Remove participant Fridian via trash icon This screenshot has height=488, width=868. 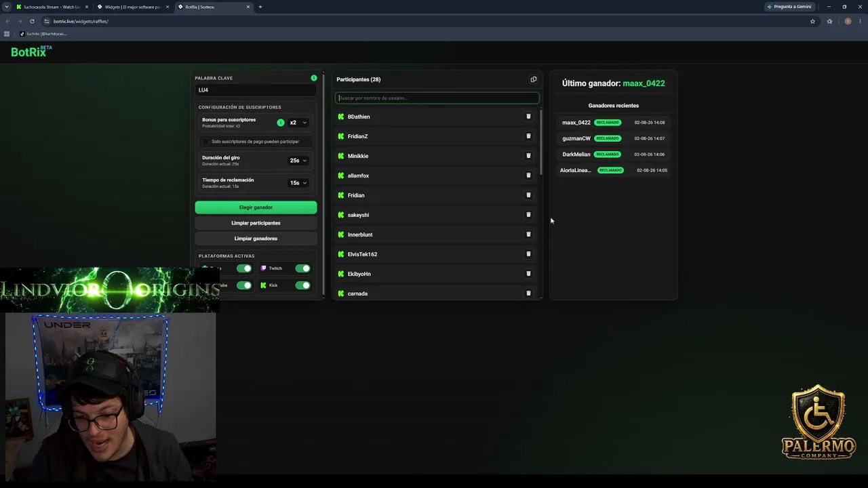528,195
